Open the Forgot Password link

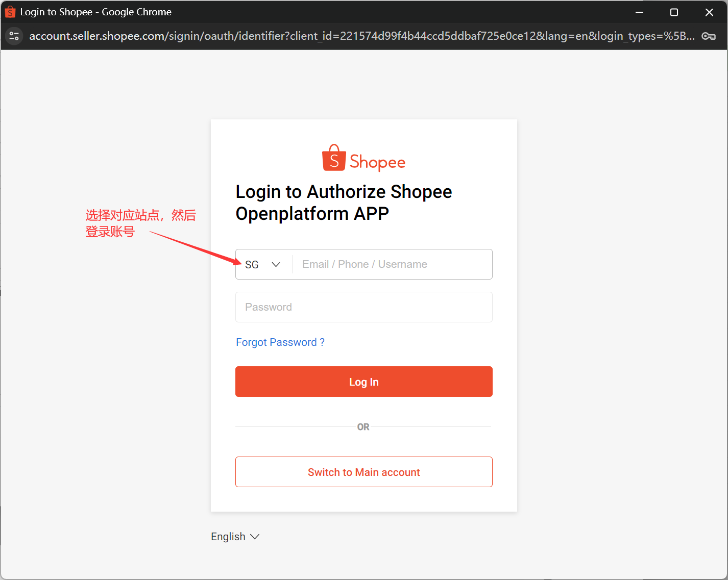[x=280, y=342]
